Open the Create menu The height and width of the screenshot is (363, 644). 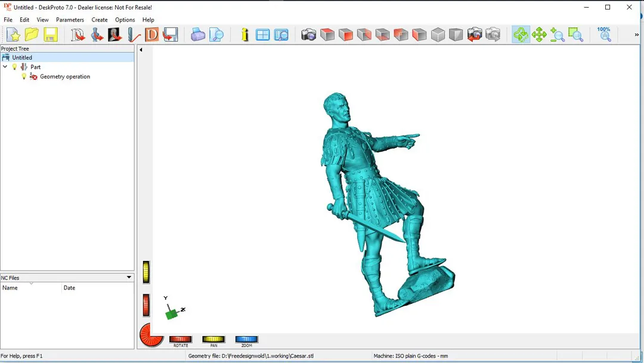(x=100, y=20)
